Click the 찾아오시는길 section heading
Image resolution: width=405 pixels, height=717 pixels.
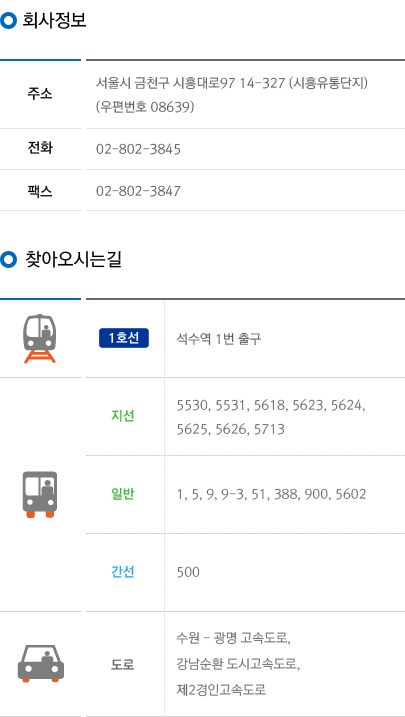pos(72,260)
